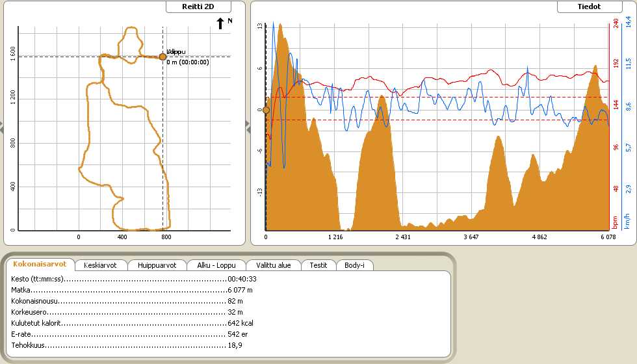Select the E-rate value 542 er
The image size is (637, 364).
[x=238, y=334]
